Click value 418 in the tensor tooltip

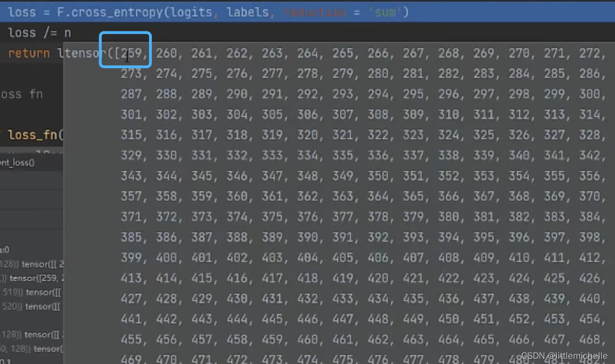point(307,278)
